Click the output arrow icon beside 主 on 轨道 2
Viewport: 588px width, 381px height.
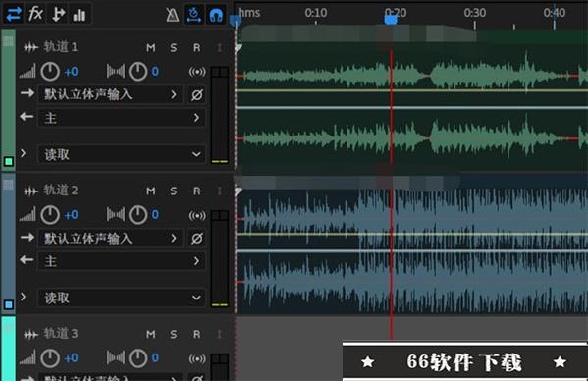[27, 259]
